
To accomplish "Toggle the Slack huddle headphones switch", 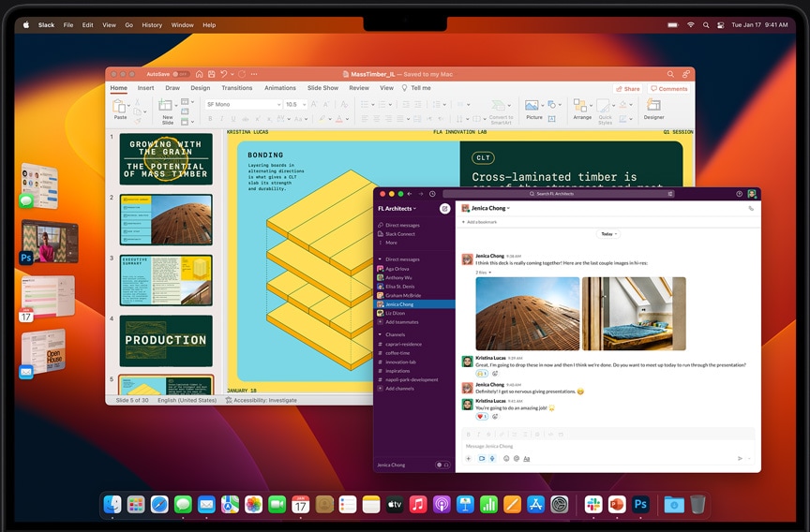I will pyautogui.click(x=441, y=465).
